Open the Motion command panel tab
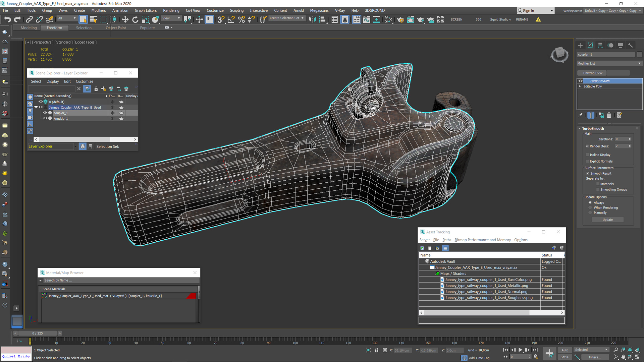The image size is (644, 362). [610, 45]
